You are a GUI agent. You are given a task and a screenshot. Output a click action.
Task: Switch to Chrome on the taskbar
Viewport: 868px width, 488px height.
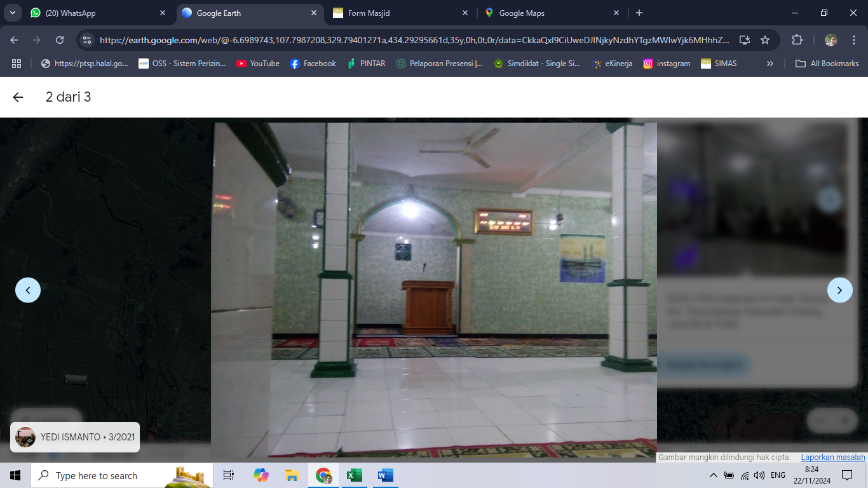[x=323, y=475]
